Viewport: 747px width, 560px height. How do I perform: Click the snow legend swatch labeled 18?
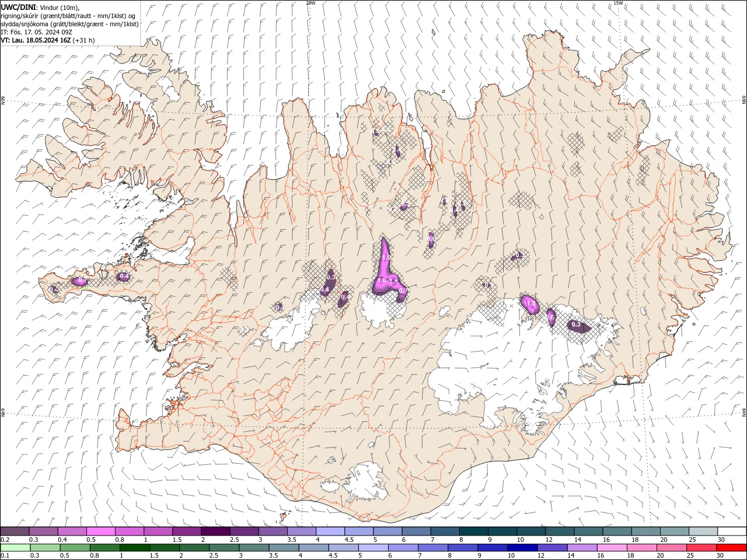tap(645, 531)
